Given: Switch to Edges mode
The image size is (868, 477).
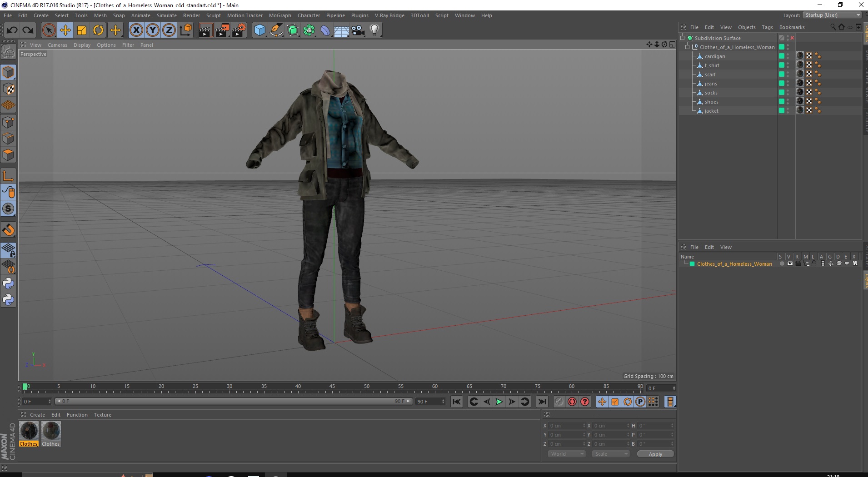Looking at the screenshot, I should (8, 139).
